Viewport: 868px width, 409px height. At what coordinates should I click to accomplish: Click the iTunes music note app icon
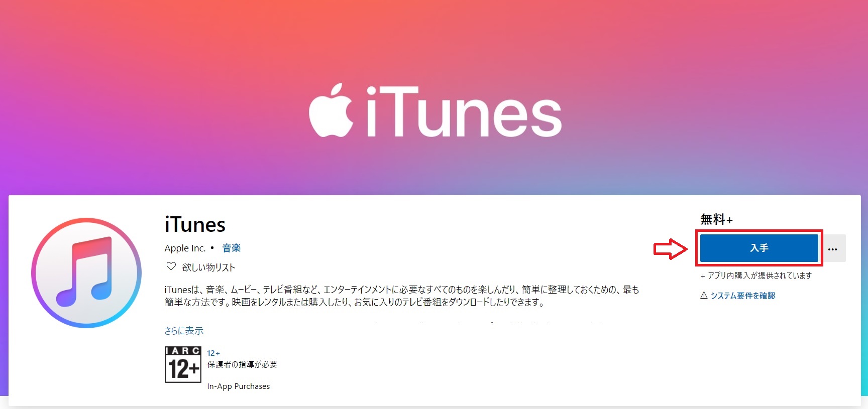pyautogui.click(x=86, y=273)
